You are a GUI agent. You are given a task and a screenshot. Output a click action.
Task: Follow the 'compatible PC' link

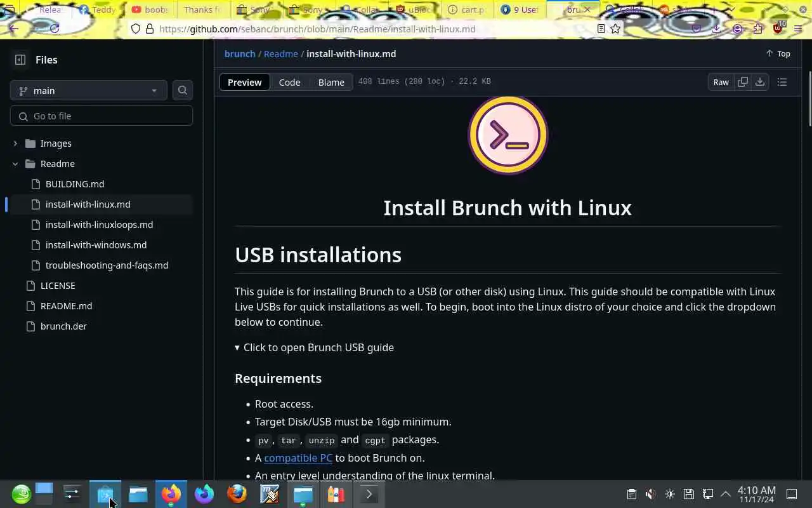pos(298,458)
